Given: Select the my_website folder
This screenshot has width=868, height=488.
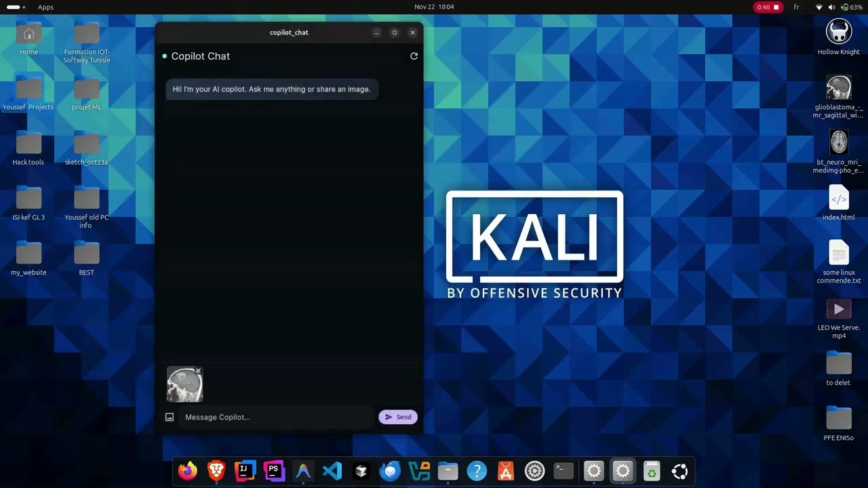Looking at the screenshot, I should (x=28, y=259).
